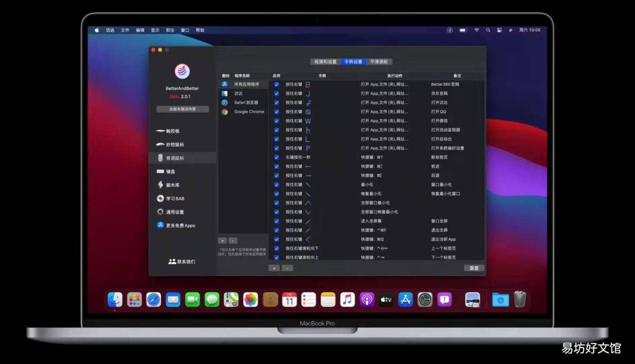Open the Apple menu
Image resolution: width=635 pixels, height=364 pixels.
(97, 30)
